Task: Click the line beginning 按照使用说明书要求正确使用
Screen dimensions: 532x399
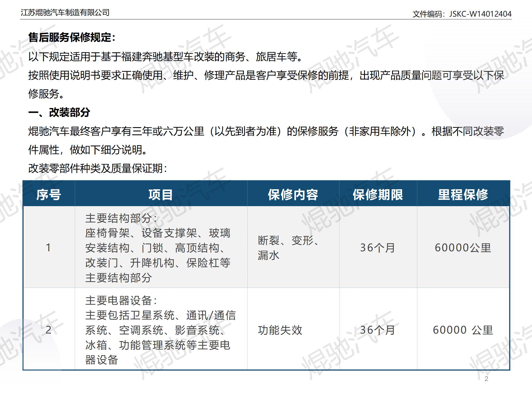Action: tap(266, 75)
